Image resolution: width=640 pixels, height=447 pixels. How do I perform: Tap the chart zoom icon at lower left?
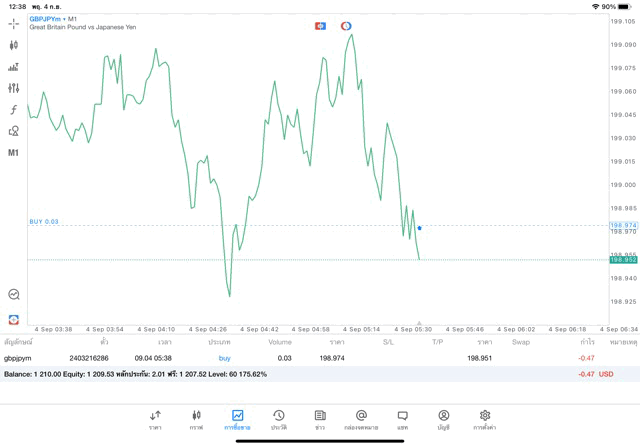tap(14, 295)
